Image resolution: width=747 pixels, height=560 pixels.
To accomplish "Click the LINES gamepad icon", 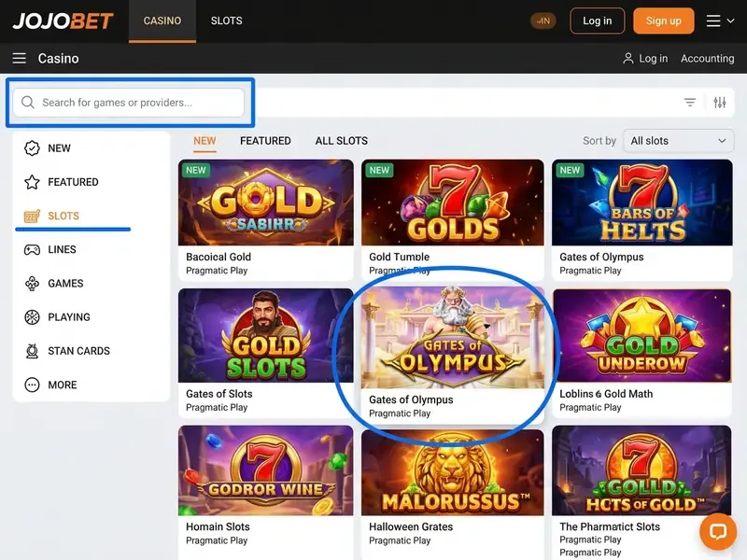I will point(32,249).
